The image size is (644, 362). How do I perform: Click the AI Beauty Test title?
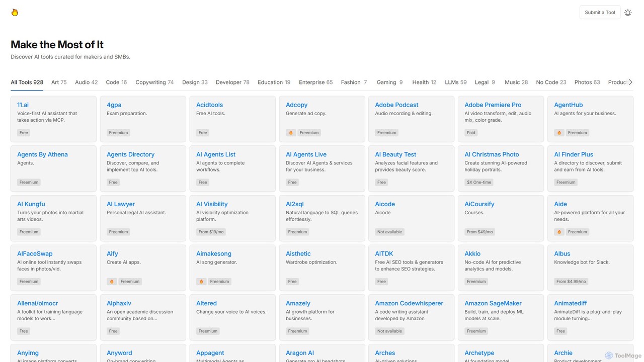(x=395, y=155)
